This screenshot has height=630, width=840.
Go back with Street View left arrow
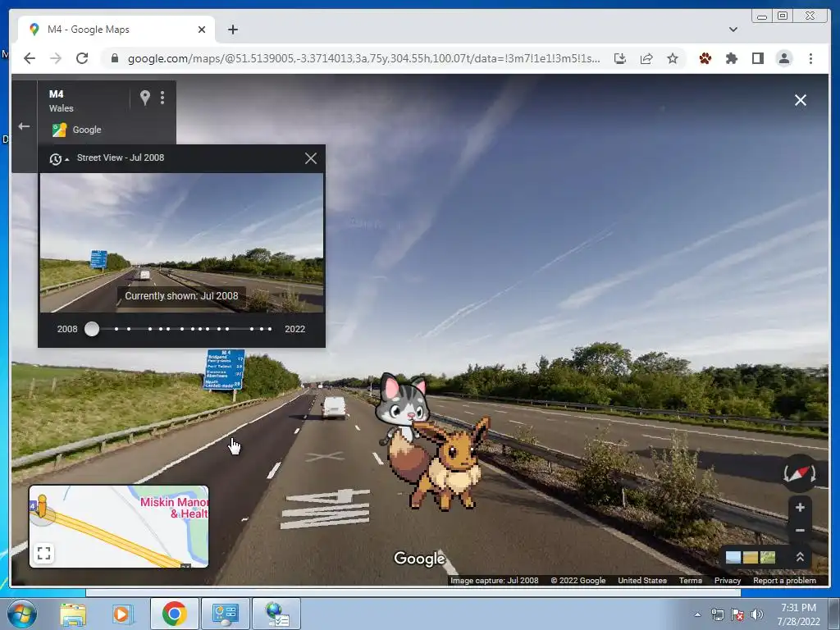24,126
